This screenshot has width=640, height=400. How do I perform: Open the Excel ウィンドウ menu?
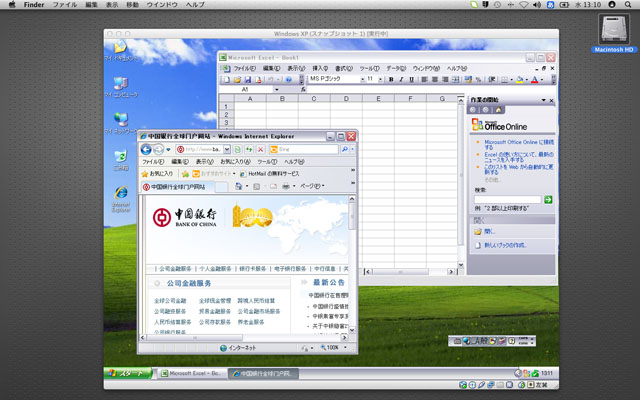coord(426,68)
